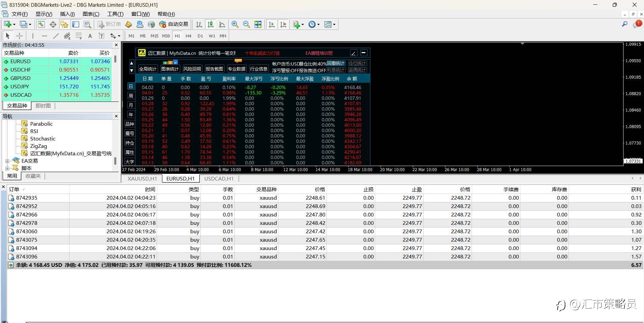This screenshot has width=644, height=323.
Task: Open the 图表(C) menu
Action: (91, 14)
